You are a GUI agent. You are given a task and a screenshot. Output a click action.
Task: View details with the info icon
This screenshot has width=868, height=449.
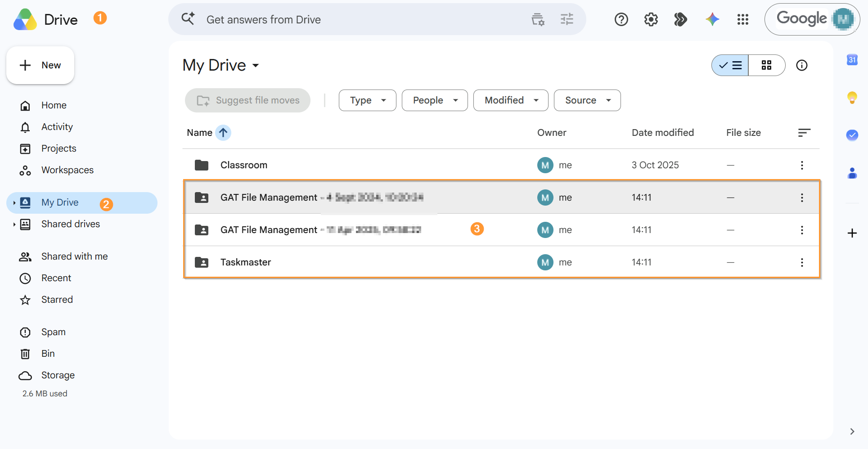[801, 65]
